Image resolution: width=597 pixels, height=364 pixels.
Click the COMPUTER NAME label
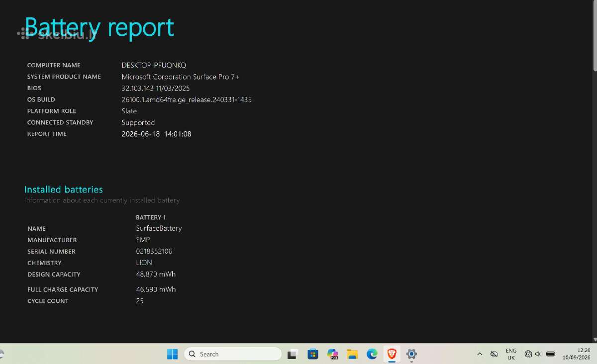pos(54,65)
